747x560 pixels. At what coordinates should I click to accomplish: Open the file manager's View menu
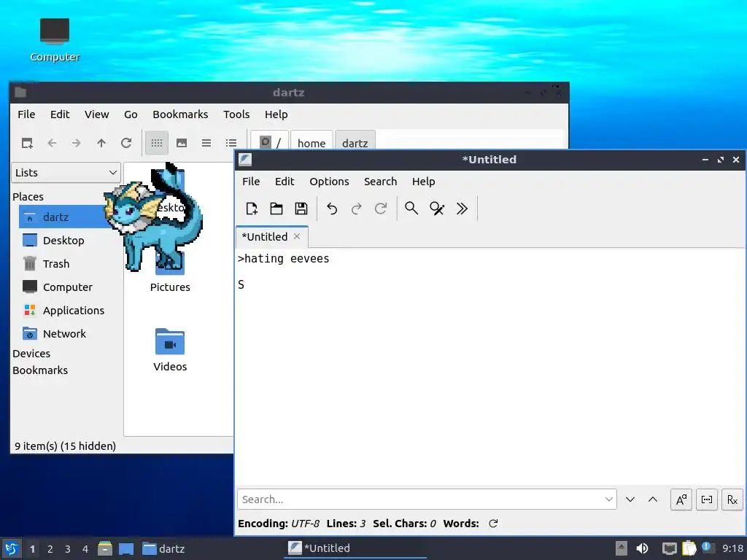pos(97,114)
